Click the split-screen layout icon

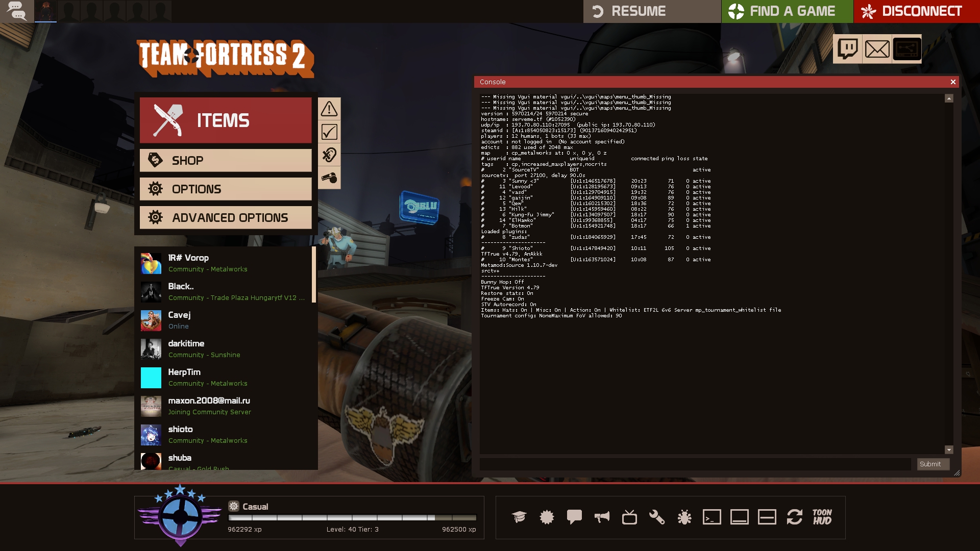[x=767, y=517]
